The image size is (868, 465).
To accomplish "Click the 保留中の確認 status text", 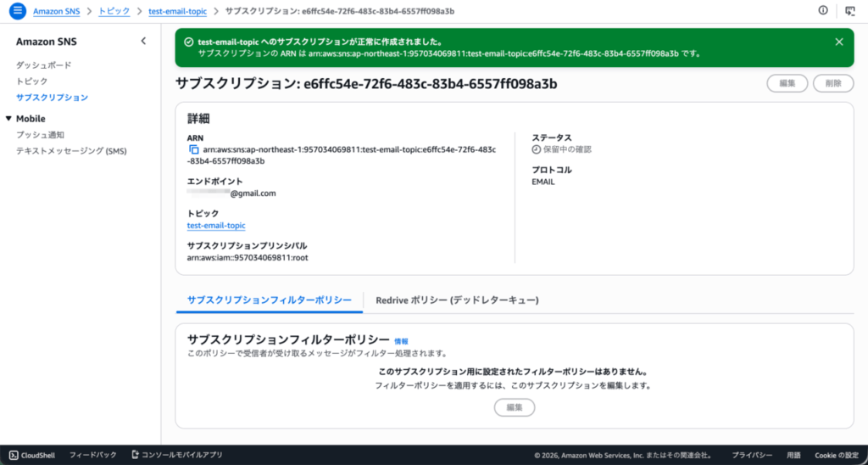I will coord(567,149).
